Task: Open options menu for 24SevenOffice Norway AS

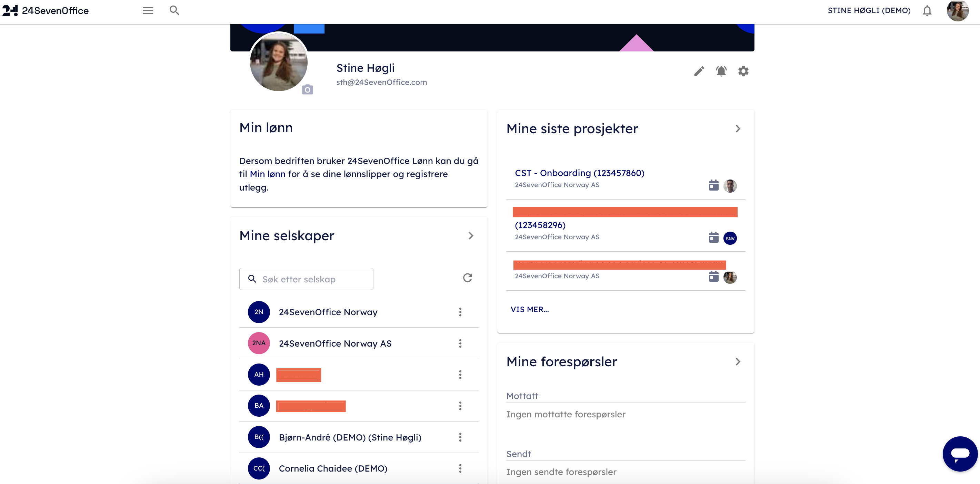Action: point(460,343)
